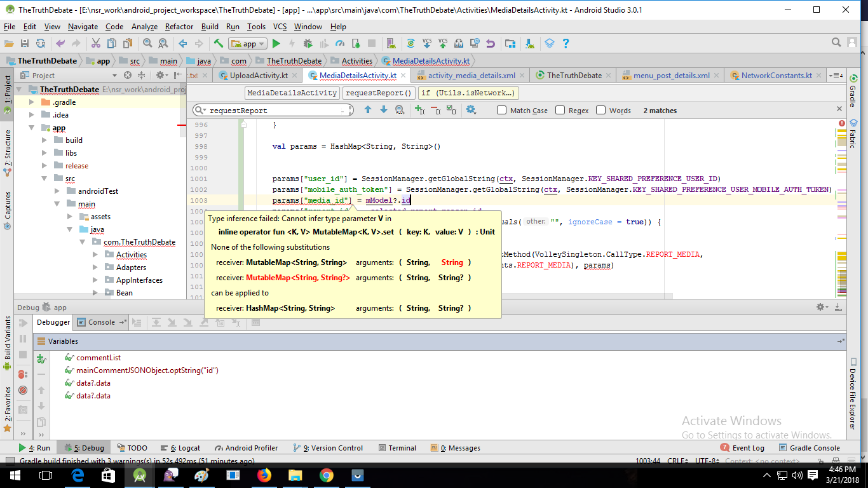Open SDK Manager download icon
This screenshot has width=868, height=488.
529,43
